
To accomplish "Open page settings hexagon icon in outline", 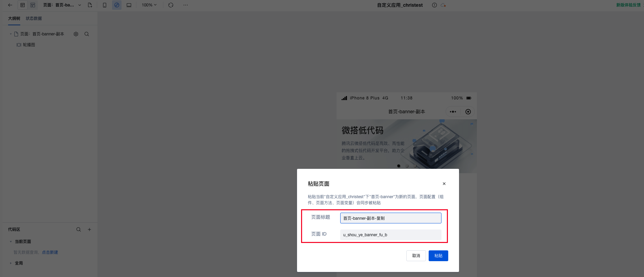I will [76, 34].
